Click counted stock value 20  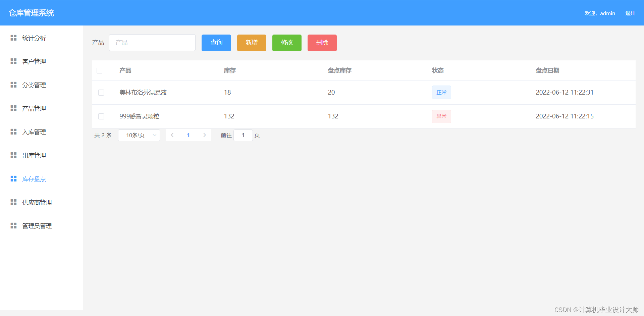(x=331, y=93)
